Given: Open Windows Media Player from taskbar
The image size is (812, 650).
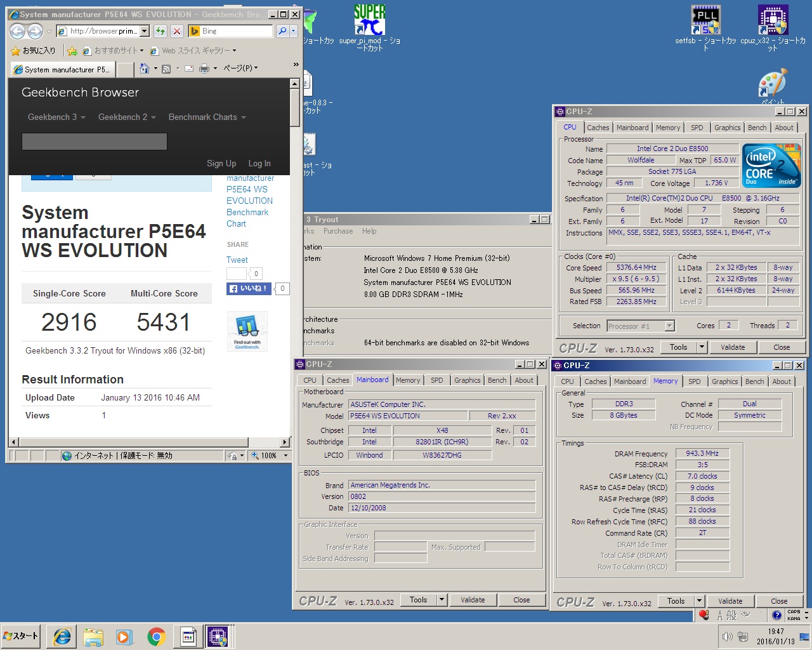Looking at the screenshot, I should pyautogui.click(x=124, y=637).
